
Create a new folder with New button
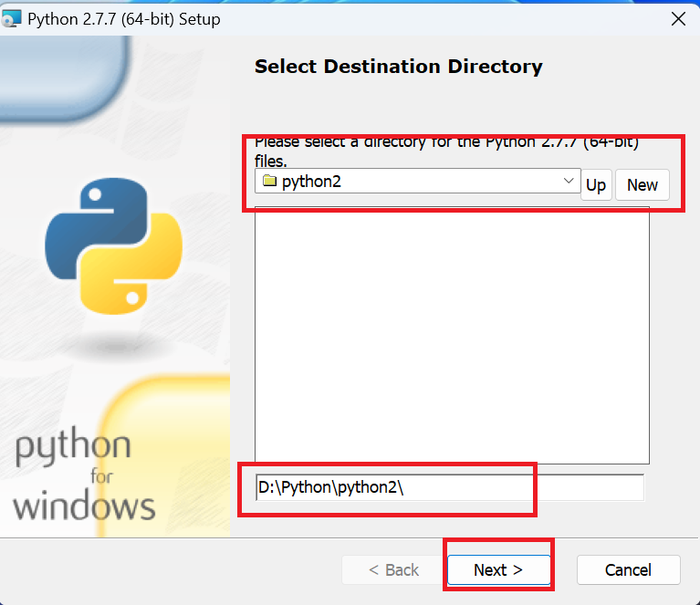pyautogui.click(x=642, y=185)
